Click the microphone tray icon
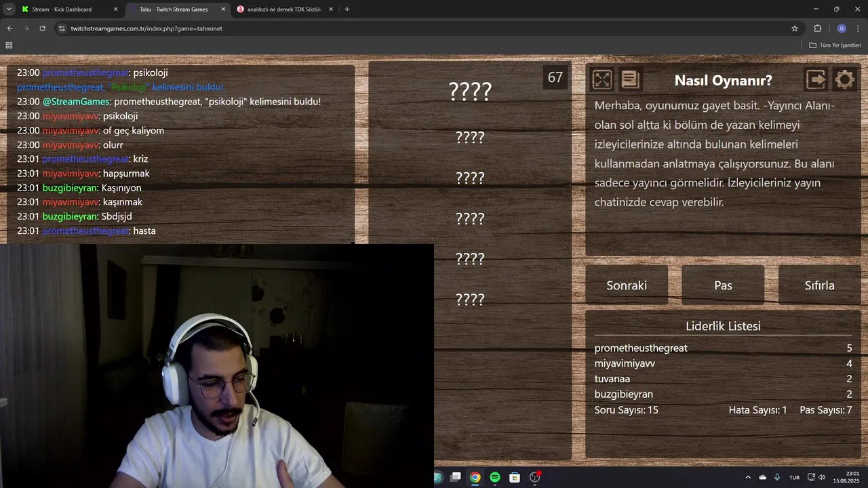 coord(777,477)
